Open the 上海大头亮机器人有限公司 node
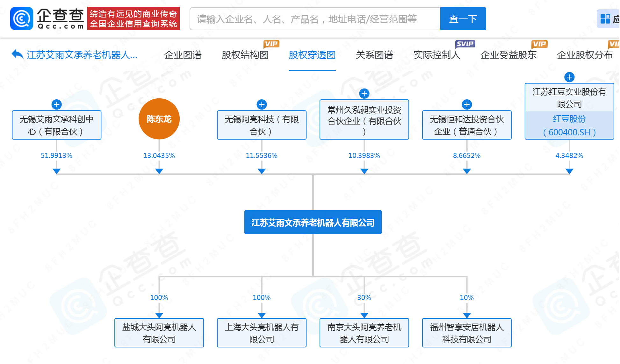The height and width of the screenshot is (364, 620). point(262,332)
